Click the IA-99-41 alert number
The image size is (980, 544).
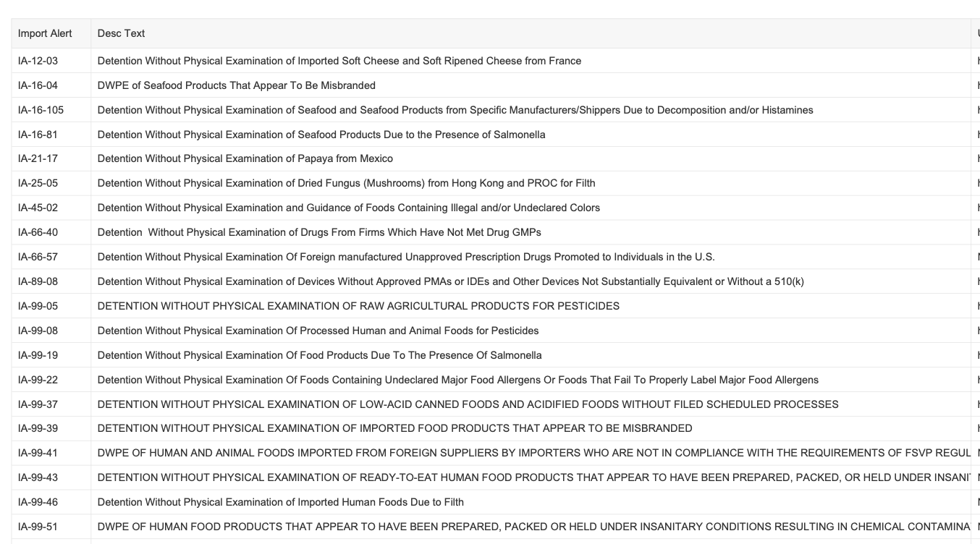[38, 453]
